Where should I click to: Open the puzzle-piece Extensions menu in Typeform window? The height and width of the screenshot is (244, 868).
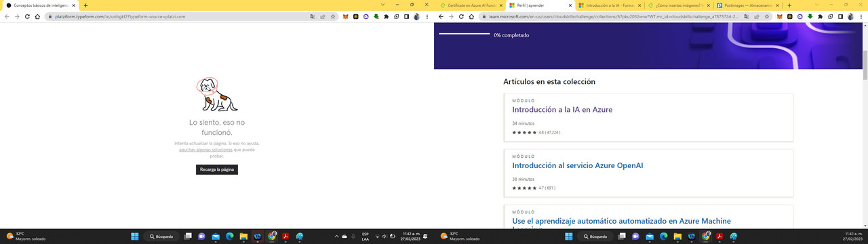coord(386,16)
